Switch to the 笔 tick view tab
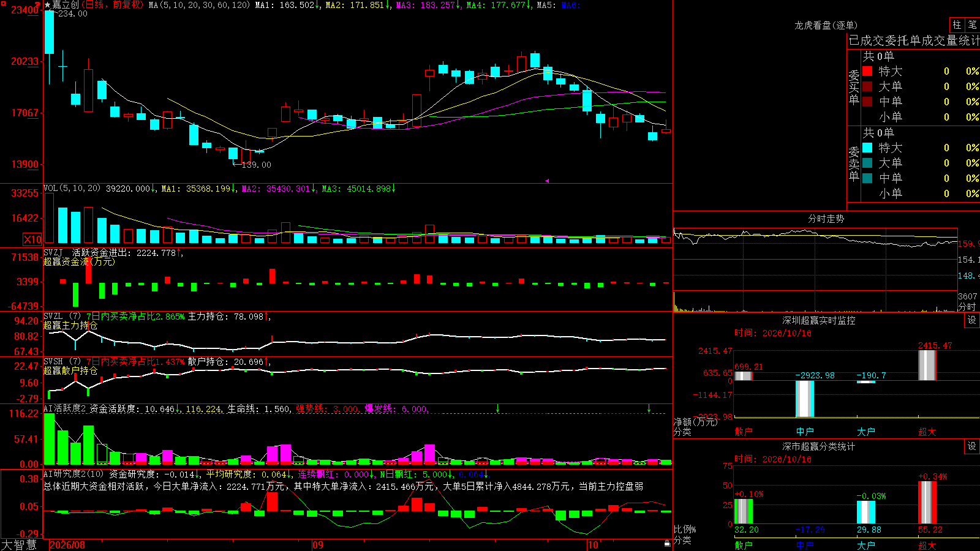 (x=972, y=24)
